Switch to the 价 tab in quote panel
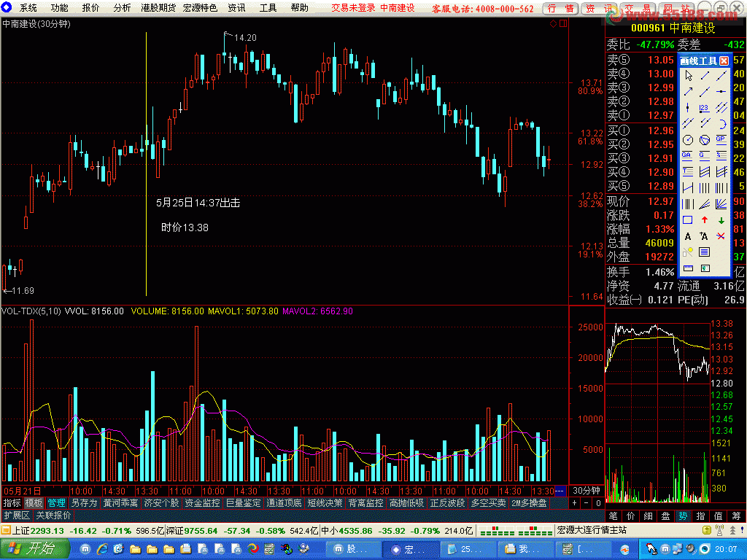This screenshot has width=747, height=560. tap(631, 516)
